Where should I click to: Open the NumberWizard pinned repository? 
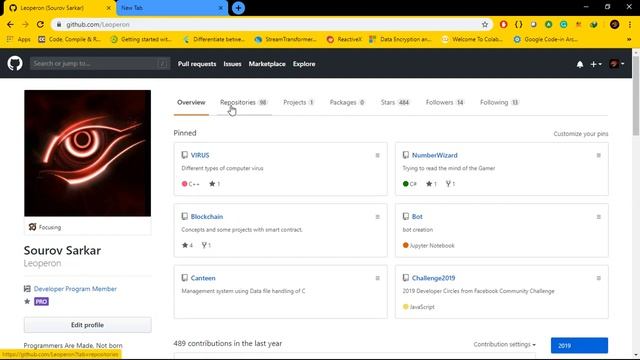[x=434, y=155]
